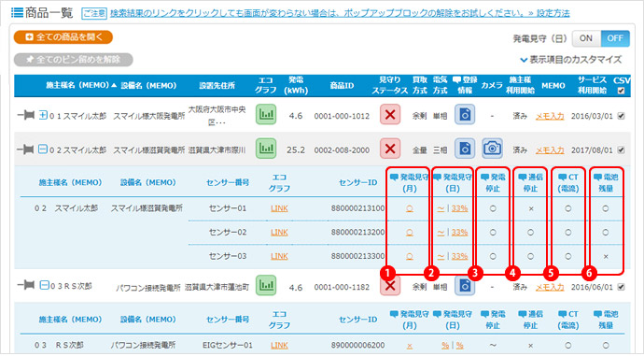
Task: Open LINK for センサー03
Action: point(279,256)
